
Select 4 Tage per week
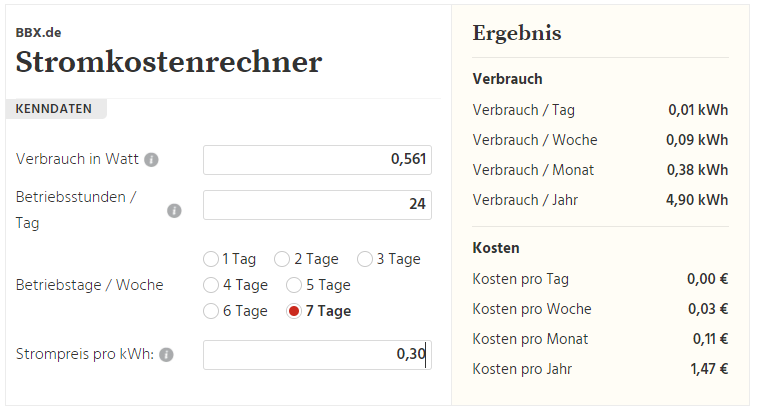coord(211,285)
